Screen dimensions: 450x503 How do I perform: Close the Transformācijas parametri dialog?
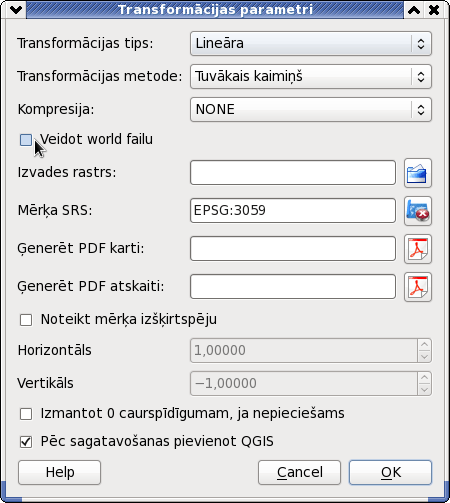point(434,10)
